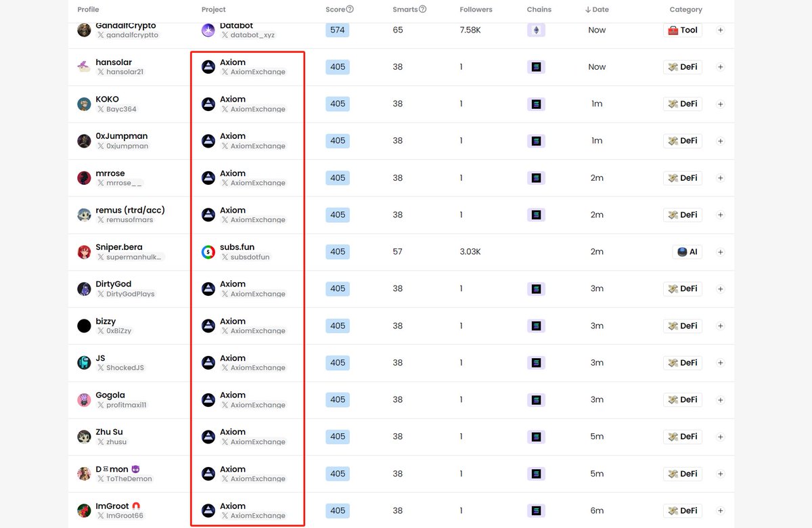
Task: Open the ToTheDemon X handle link
Action: (125, 479)
